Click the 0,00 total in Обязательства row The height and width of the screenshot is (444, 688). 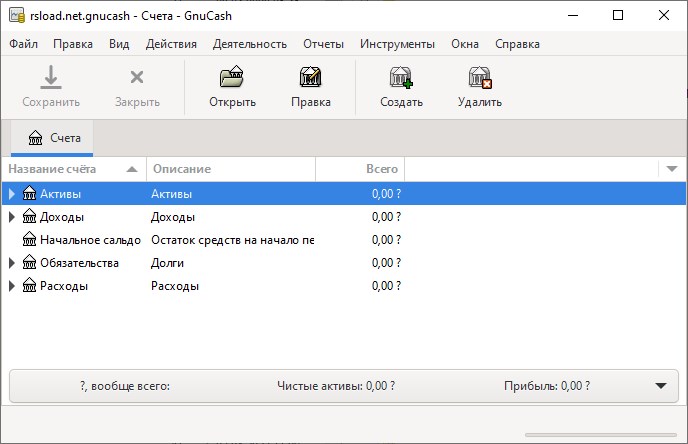tap(386, 263)
